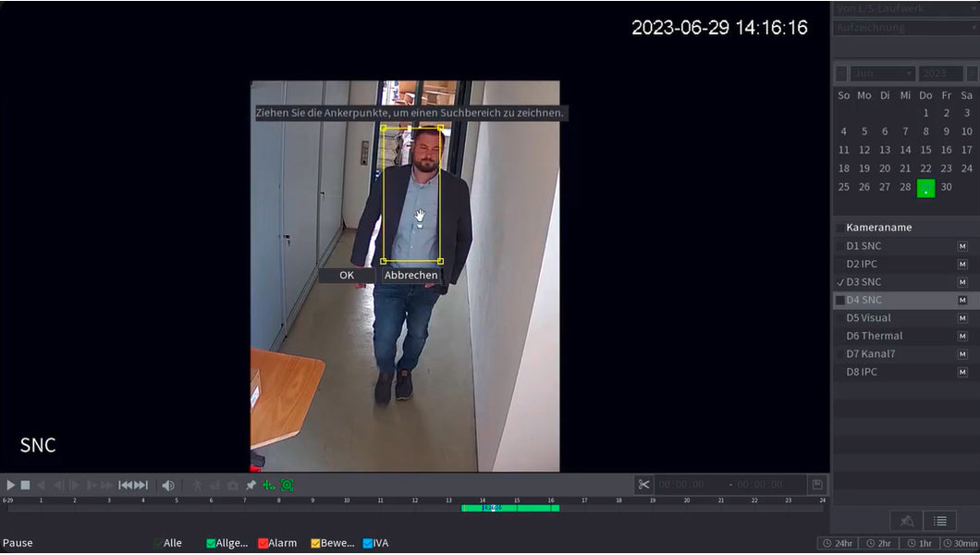The image size is (980, 555).
Task: Expand the von L/S-Laufwerk source dropdown
Action: coord(905,8)
